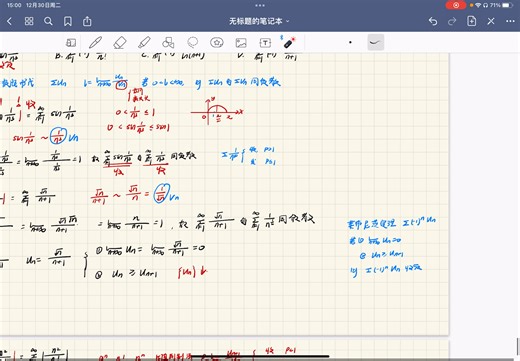Redo the undone action
The width and height of the screenshot is (520, 361).
(452, 21)
